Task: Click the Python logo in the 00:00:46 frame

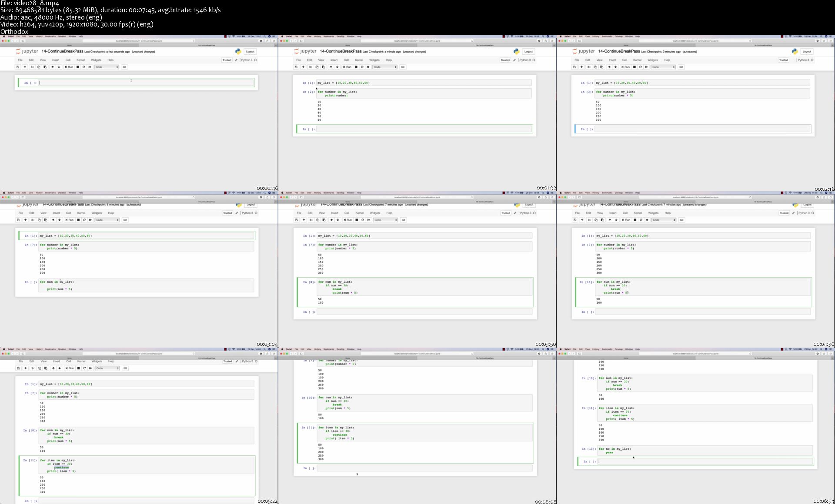Action: 238,51
